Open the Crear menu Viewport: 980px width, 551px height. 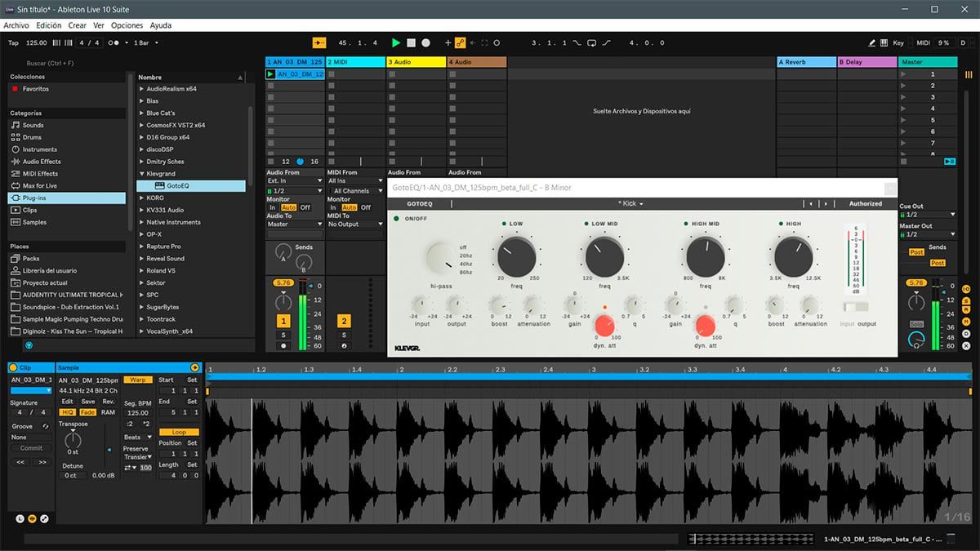click(77, 25)
